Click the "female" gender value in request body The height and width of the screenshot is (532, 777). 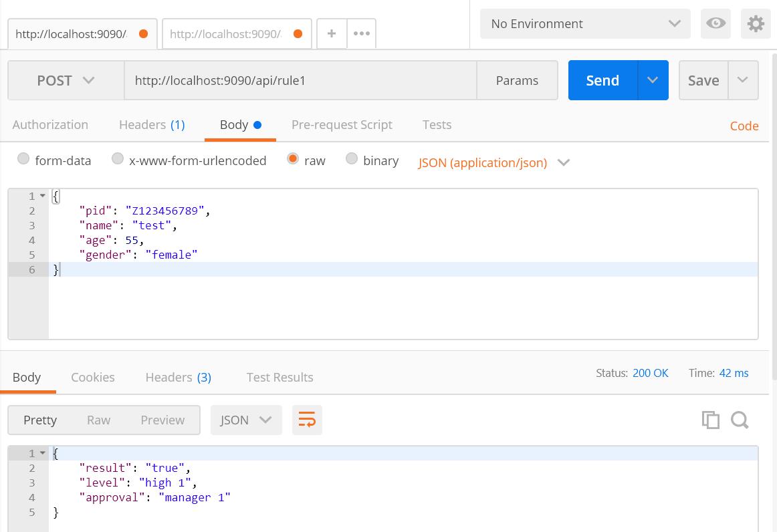tap(171, 255)
